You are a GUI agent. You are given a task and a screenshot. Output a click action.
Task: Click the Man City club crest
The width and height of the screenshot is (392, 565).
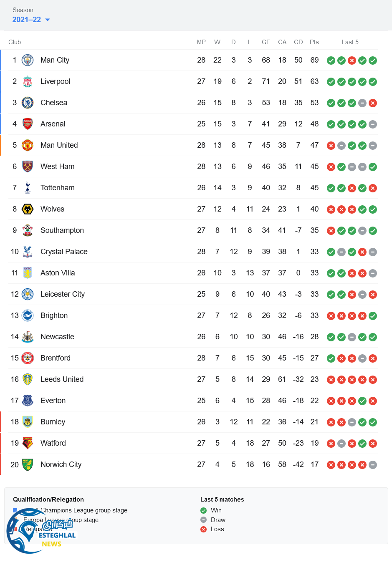coord(28,60)
